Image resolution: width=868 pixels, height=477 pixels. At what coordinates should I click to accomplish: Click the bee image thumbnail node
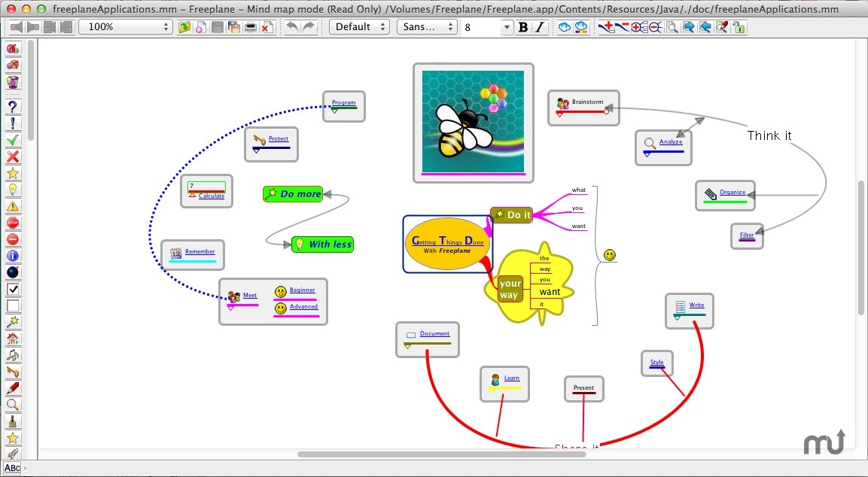pos(473,122)
